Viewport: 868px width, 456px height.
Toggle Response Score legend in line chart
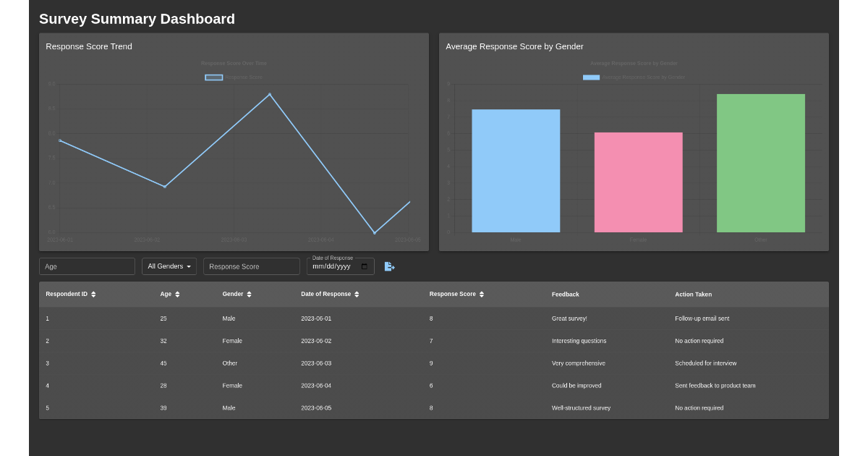point(213,77)
